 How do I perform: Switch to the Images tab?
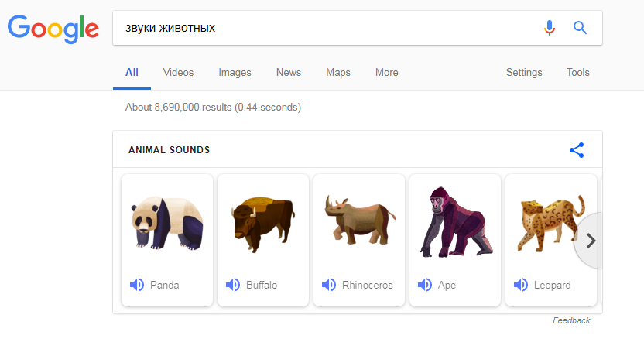coord(235,73)
